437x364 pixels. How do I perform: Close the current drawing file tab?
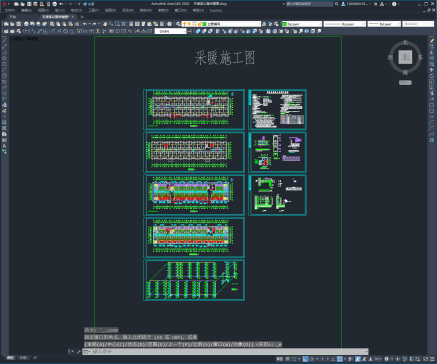(x=73, y=17)
